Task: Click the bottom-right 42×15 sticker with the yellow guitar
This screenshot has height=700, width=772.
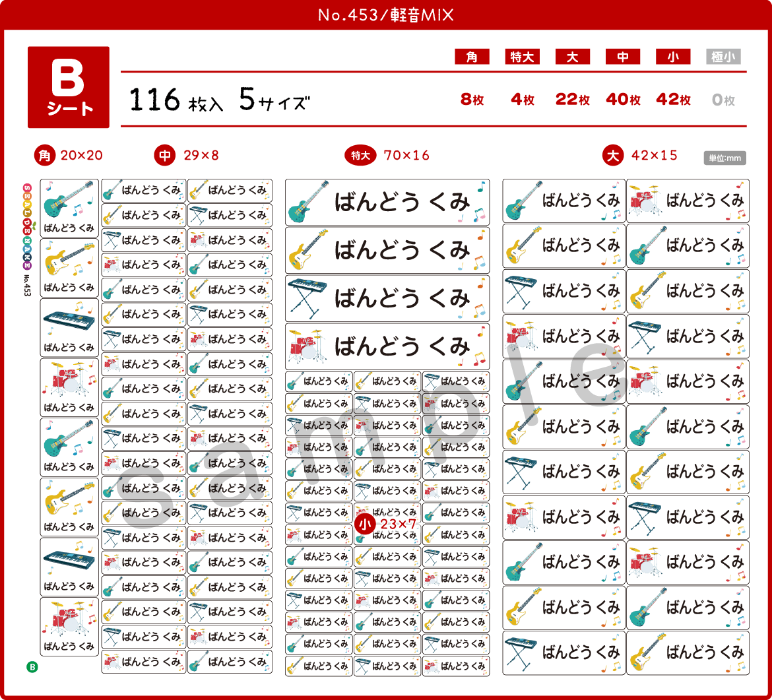Action: coord(688,652)
